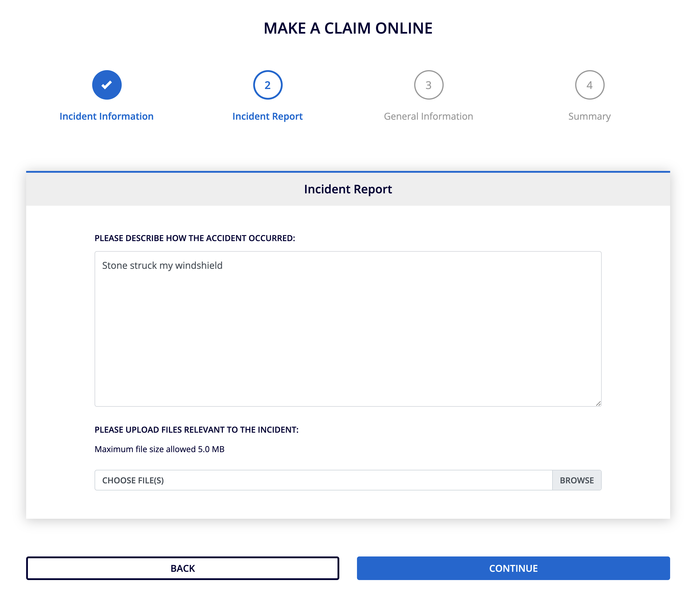
Task: Click the Back button
Action: click(182, 568)
